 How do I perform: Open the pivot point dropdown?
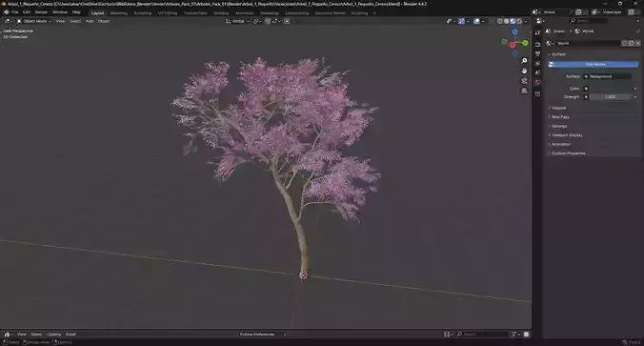[x=257, y=21]
